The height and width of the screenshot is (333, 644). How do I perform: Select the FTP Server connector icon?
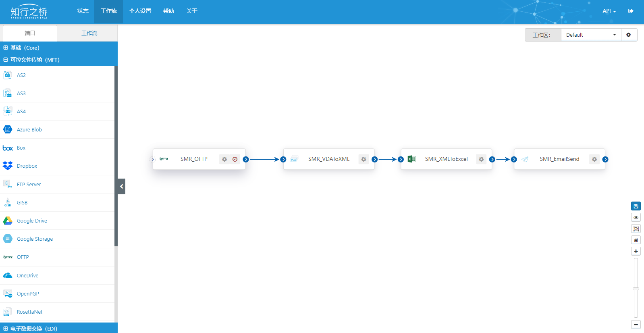[x=8, y=184]
